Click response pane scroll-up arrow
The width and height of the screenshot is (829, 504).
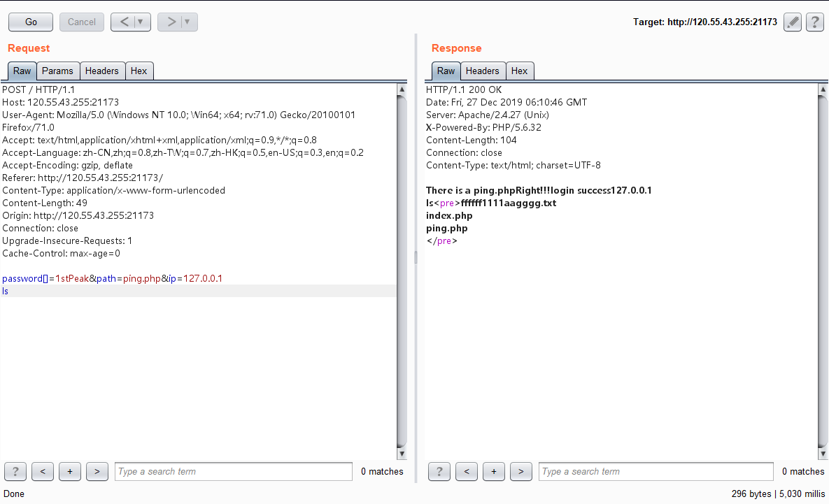click(823, 89)
